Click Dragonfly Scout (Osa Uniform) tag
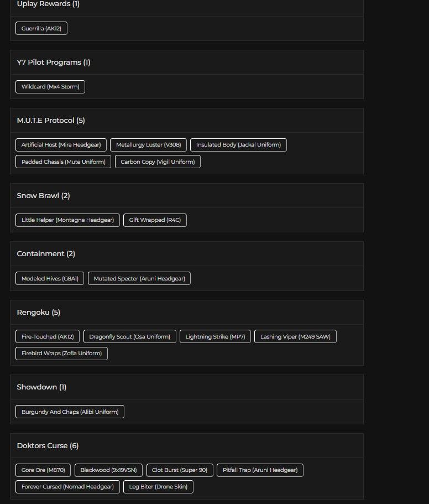429x504 pixels. pos(130,337)
